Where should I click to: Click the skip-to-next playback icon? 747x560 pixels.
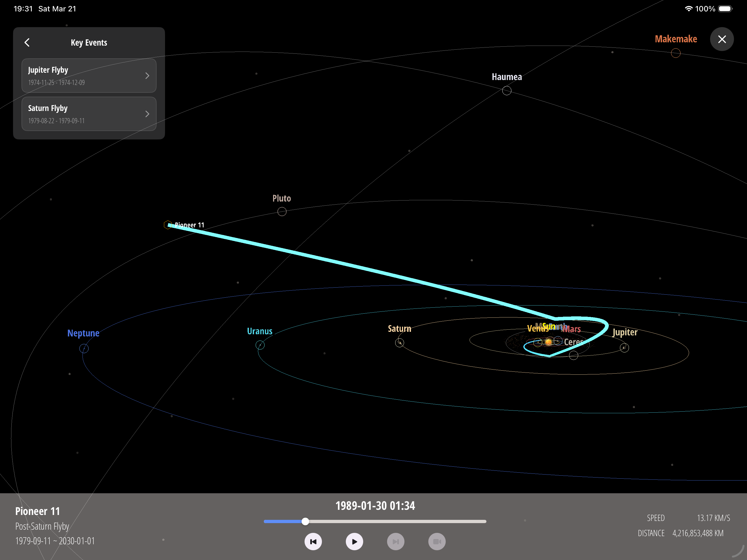point(396,542)
